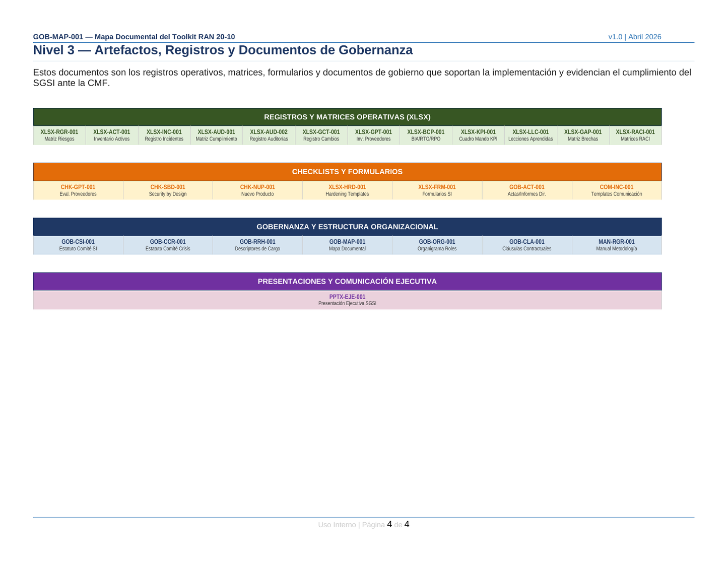Select XLSX-HRD-001 Hardening Templates cell
728x562 pixels.
point(347,190)
